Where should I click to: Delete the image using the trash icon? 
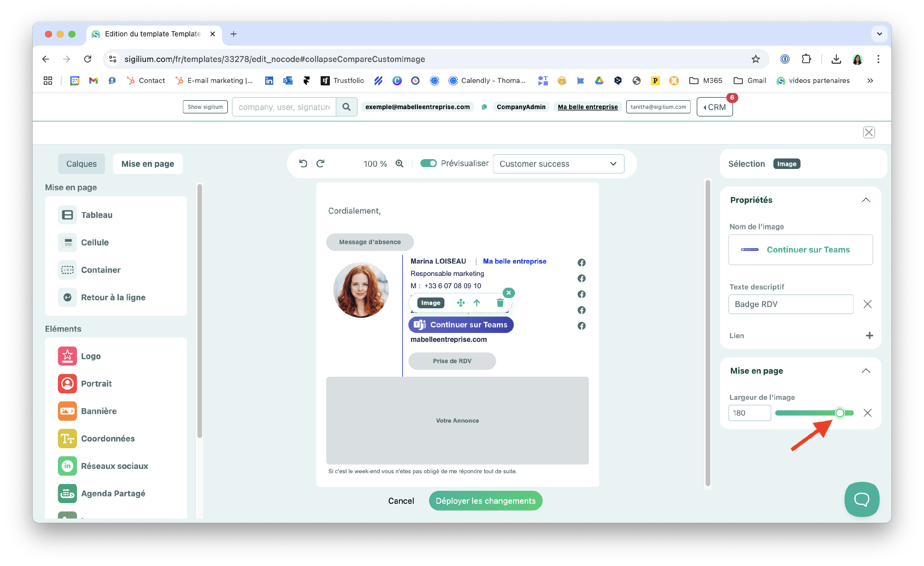500,302
